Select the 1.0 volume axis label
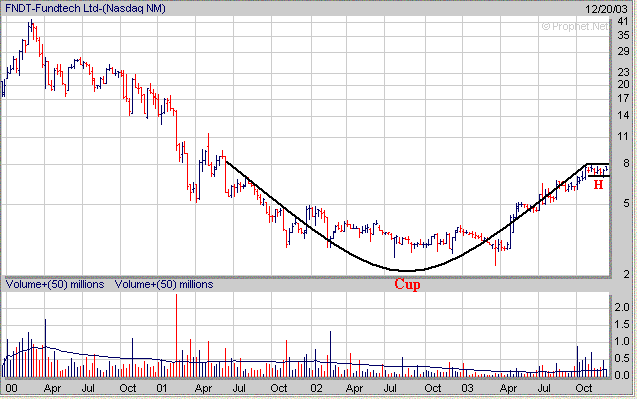Image resolution: width=639 pixels, height=399 pixels. [x=621, y=342]
